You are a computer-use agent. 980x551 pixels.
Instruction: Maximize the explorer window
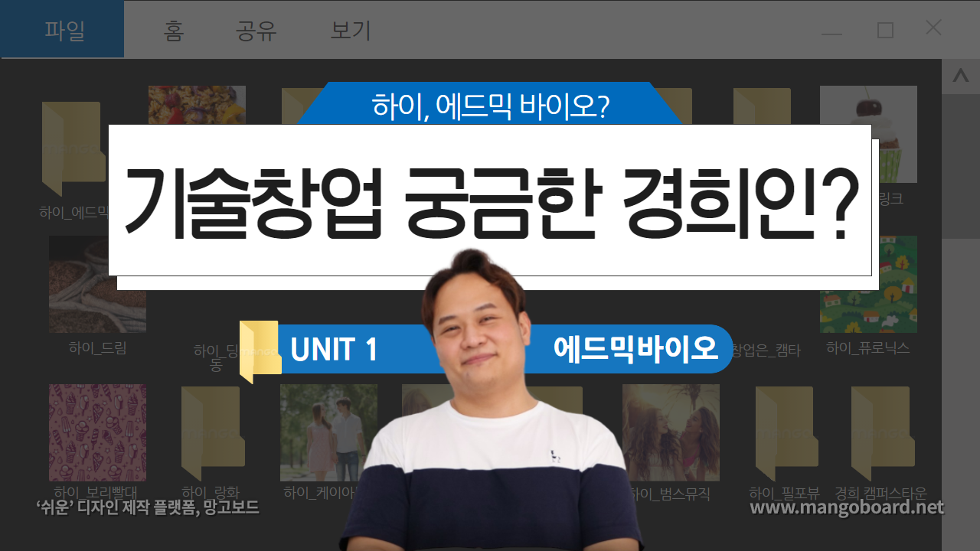tap(885, 31)
